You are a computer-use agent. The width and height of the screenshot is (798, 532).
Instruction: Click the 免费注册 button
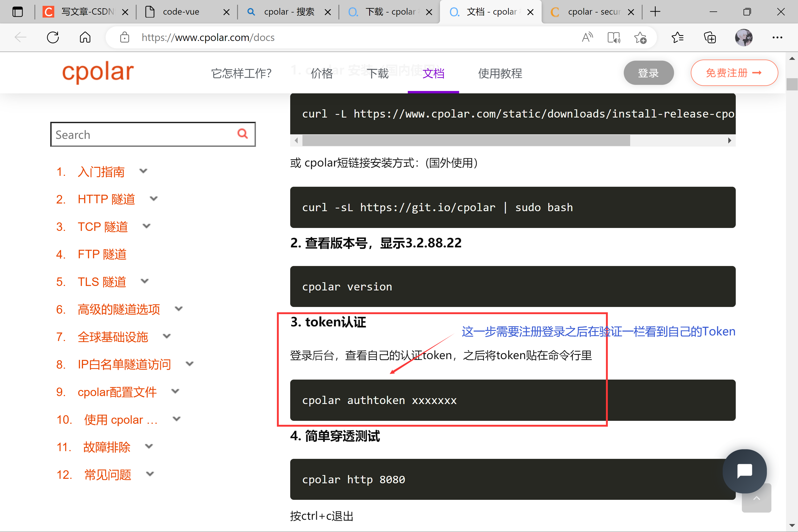(734, 73)
